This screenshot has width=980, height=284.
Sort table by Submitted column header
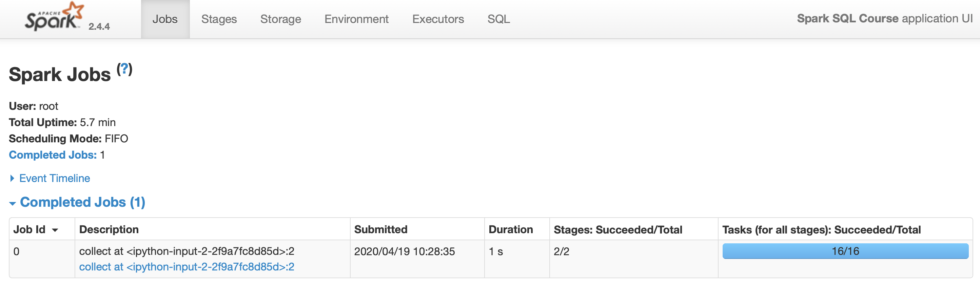(x=380, y=230)
